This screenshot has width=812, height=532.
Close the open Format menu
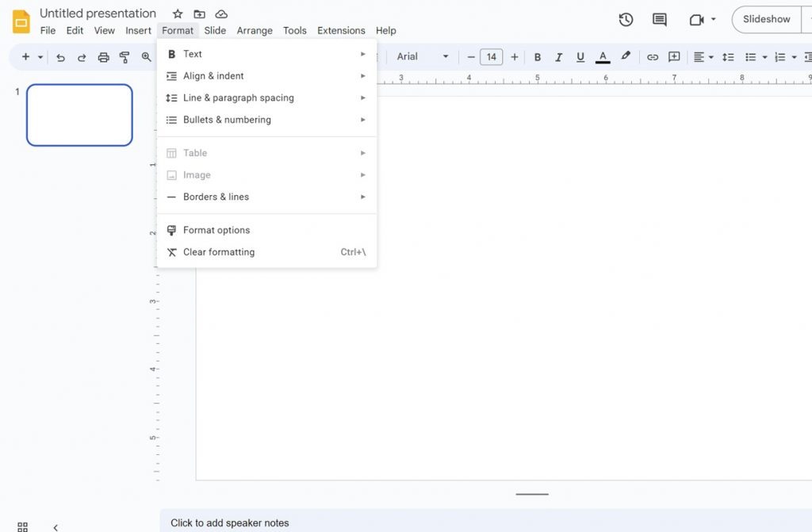pos(178,31)
